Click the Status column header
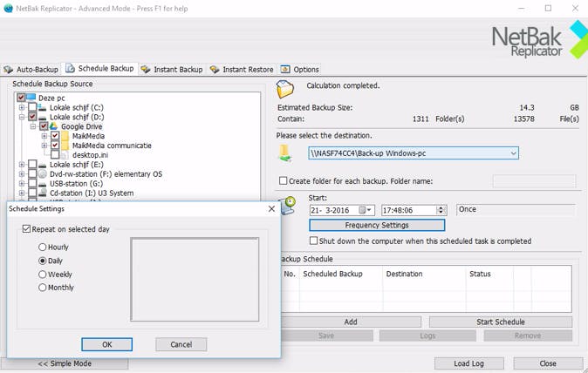Image resolution: width=588 pixels, height=373 pixels. tap(489, 274)
